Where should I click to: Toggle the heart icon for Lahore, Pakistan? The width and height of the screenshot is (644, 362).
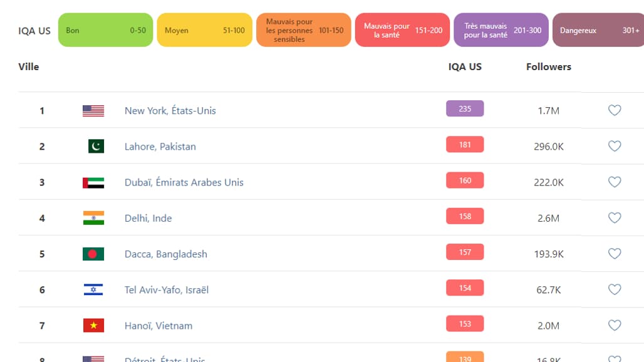click(615, 146)
